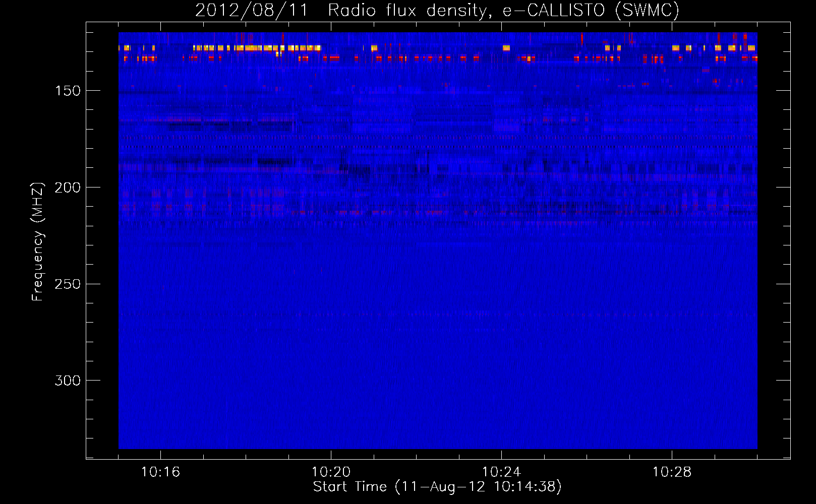Click the 300 frequency tick label
The image size is (816, 504).
68,381
